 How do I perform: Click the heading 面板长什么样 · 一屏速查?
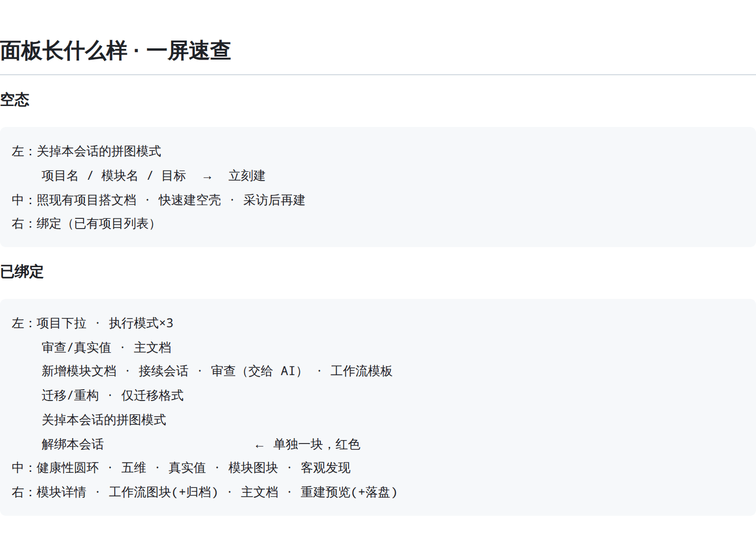(115, 51)
